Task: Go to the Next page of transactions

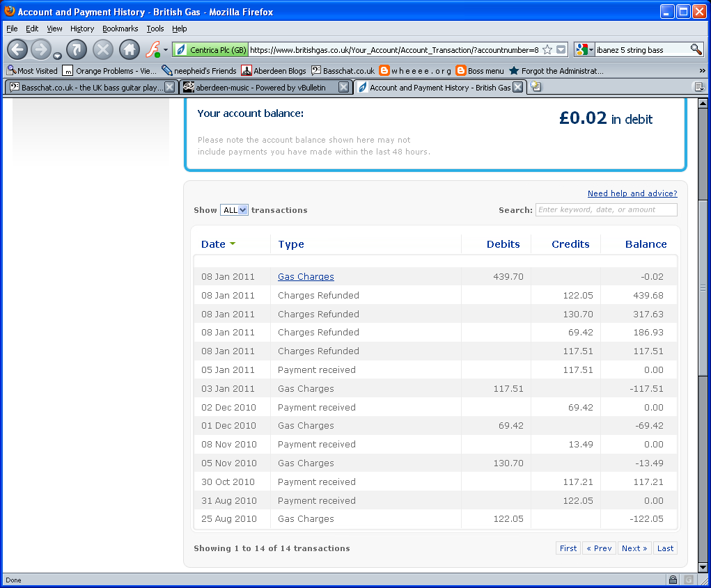Action: pyautogui.click(x=634, y=548)
